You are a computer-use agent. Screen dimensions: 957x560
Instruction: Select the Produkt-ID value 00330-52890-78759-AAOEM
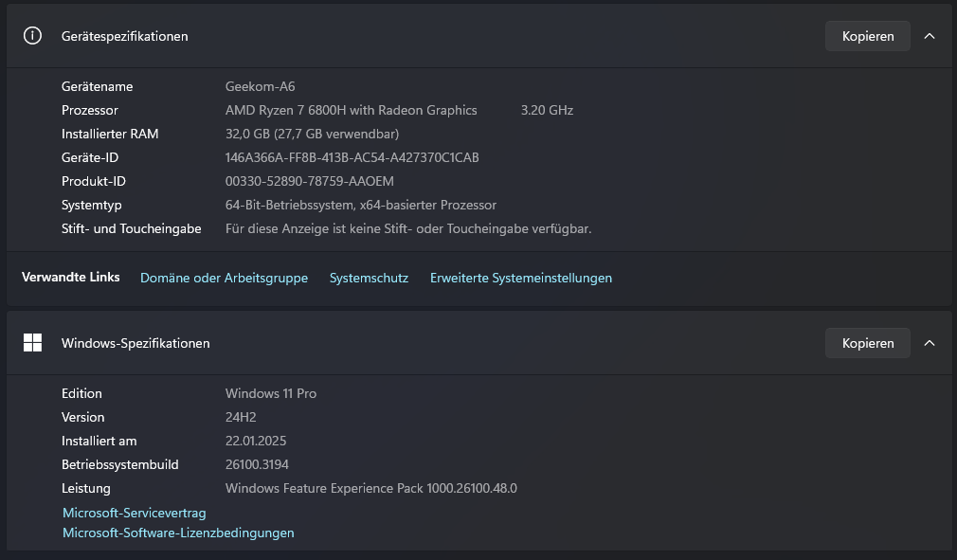tap(310, 181)
